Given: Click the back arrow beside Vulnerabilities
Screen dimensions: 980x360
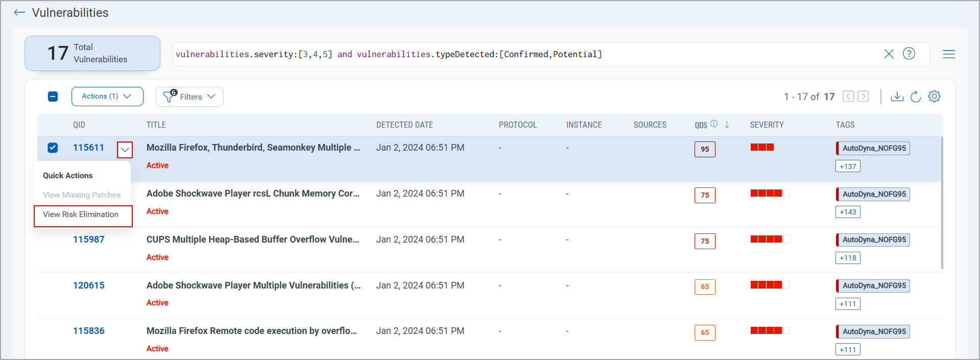Looking at the screenshot, I should point(19,13).
